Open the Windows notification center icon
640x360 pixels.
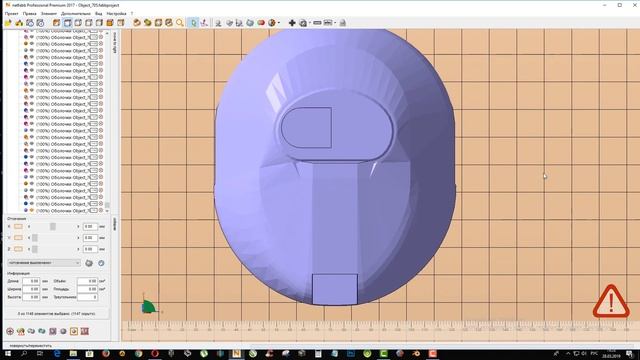coord(630,353)
